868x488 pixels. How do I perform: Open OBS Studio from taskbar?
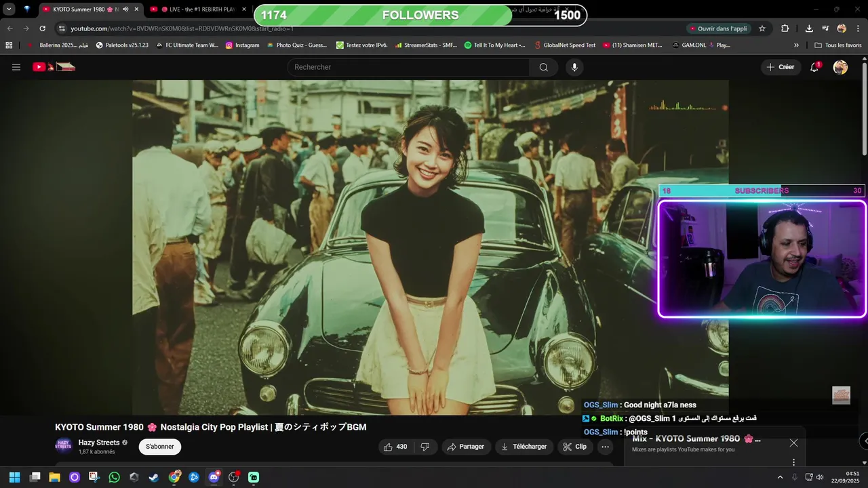point(234,477)
